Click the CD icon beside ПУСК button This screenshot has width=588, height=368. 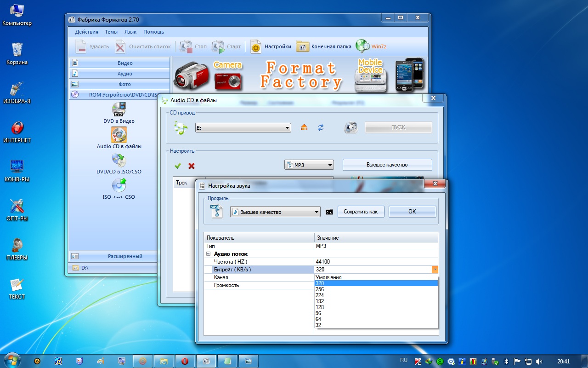pyautogui.click(x=351, y=127)
